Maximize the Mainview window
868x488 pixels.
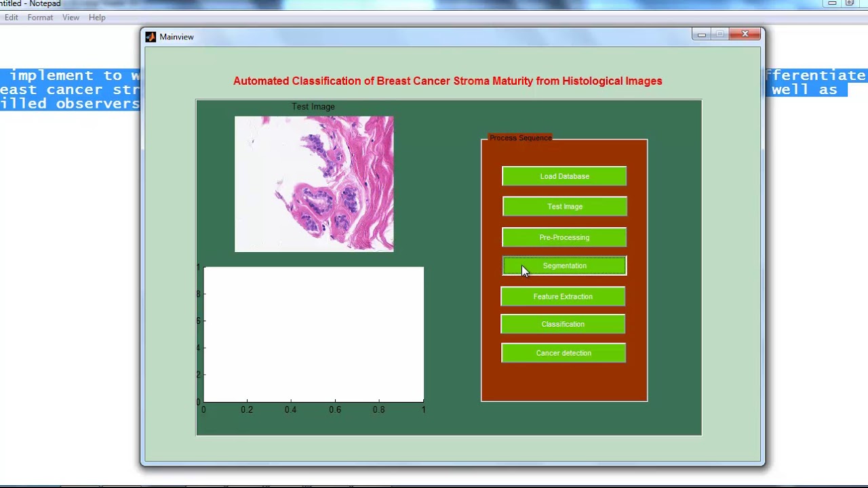(x=720, y=34)
